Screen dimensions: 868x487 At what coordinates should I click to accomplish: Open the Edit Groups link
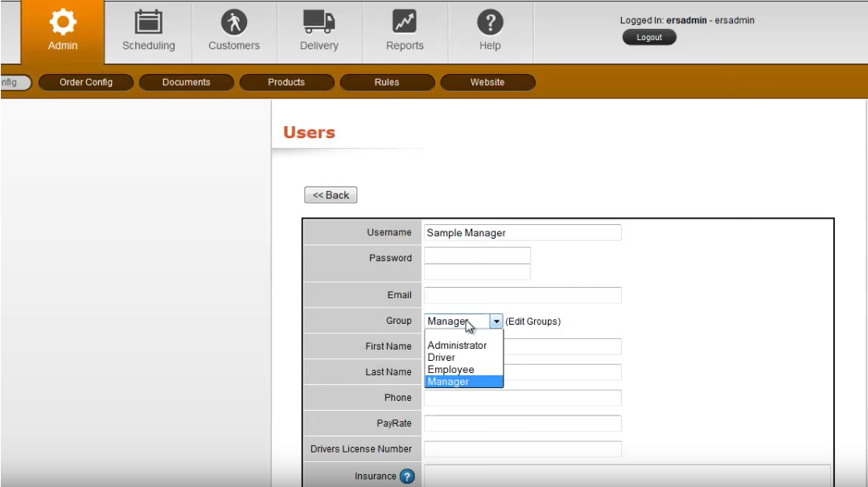click(533, 321)
